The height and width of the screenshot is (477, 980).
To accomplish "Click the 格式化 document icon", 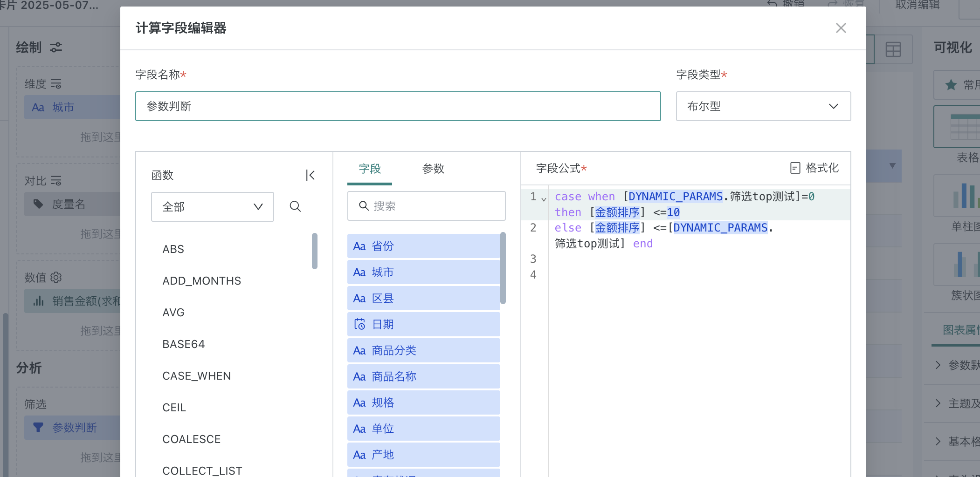I will (795, 168).
